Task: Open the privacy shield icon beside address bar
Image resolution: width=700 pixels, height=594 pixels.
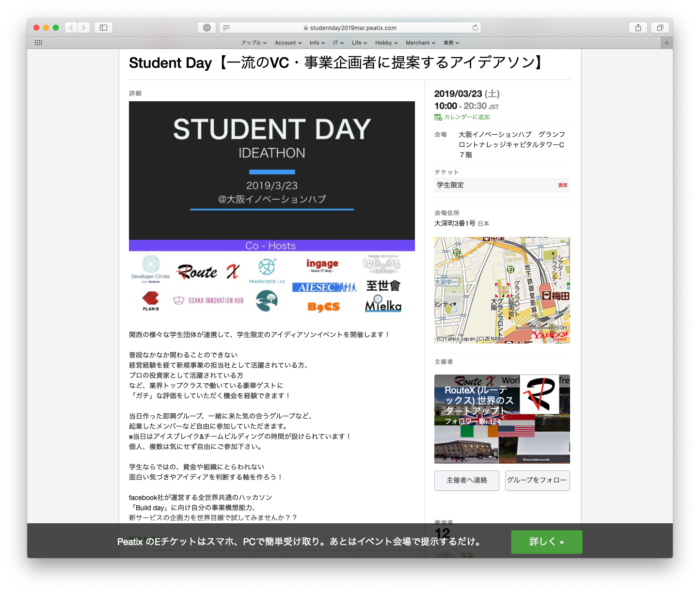Action: [x=207, y=28]
